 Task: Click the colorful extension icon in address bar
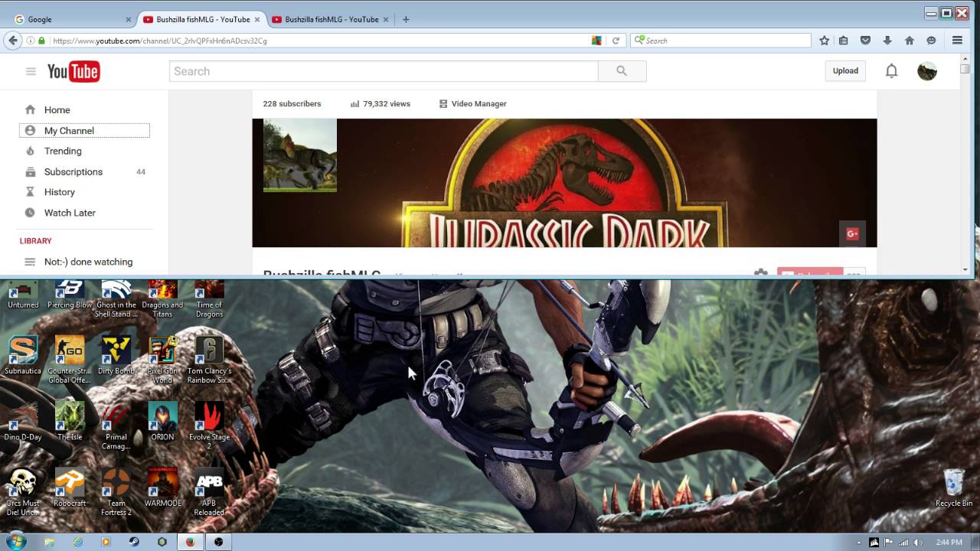(596, 41)
